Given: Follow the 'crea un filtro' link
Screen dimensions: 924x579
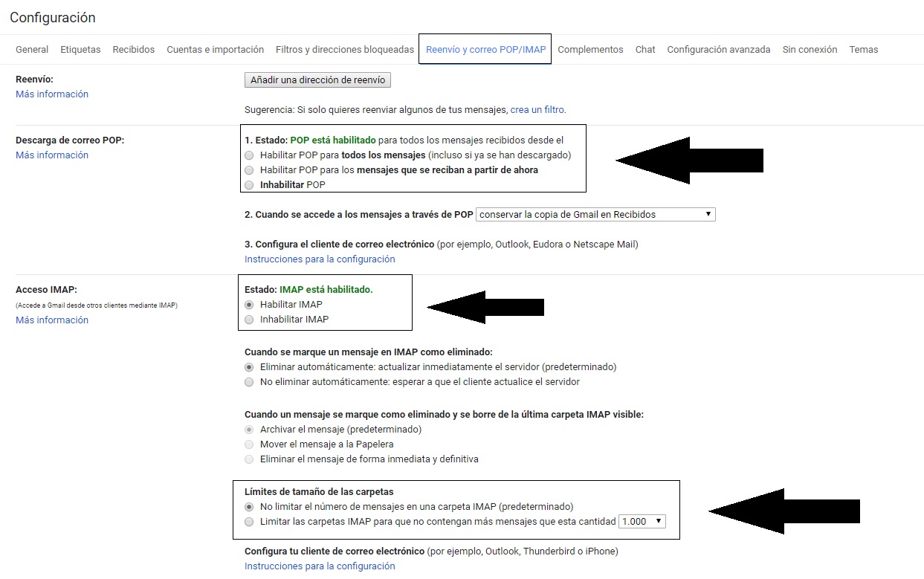Looking at the screenshot, I should [x=537, y=110].
